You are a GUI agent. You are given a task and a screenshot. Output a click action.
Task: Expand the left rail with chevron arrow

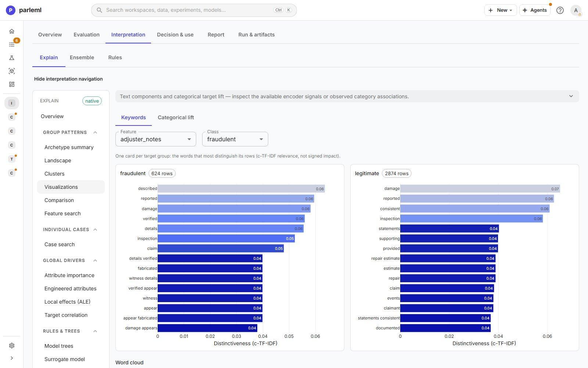point(12,358)
